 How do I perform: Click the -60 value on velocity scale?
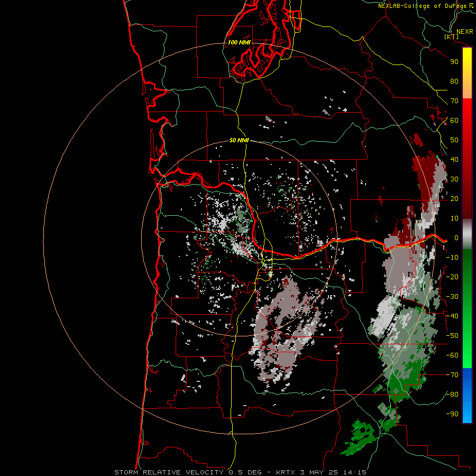point(452,355)
